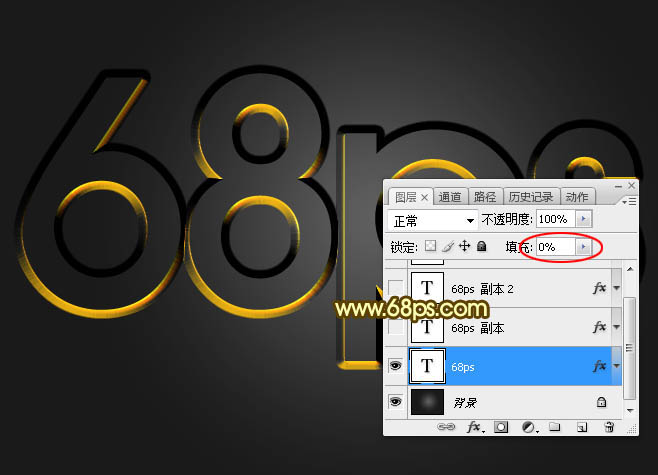Expand effects of 68ps layer
The width and height of the screenshot is (658, 475).
[x=616, y=366]
